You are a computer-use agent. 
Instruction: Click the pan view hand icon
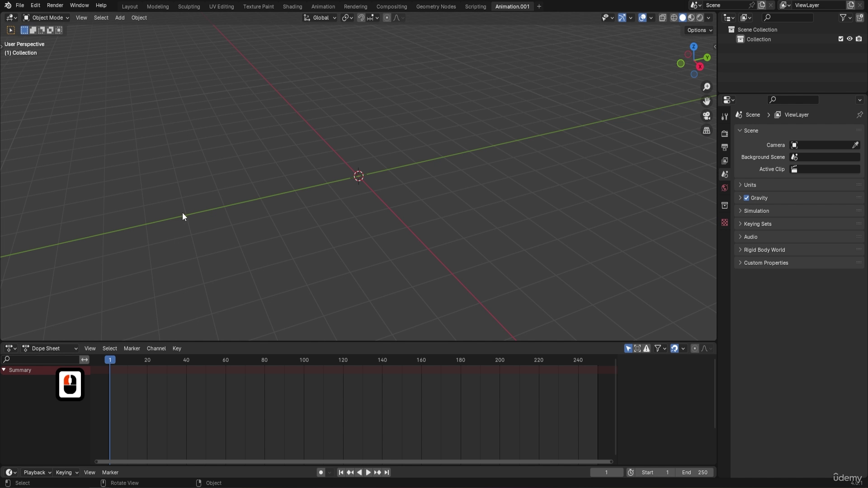coord(707,101)
